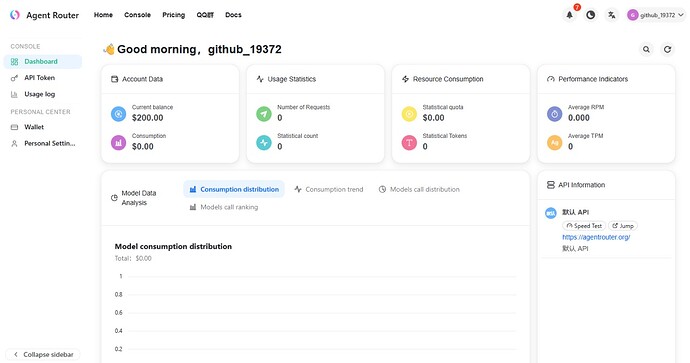The height and width of the screenshot is (363, 690).
Task: Toggle dark mode theme icon
Action: 591,15
